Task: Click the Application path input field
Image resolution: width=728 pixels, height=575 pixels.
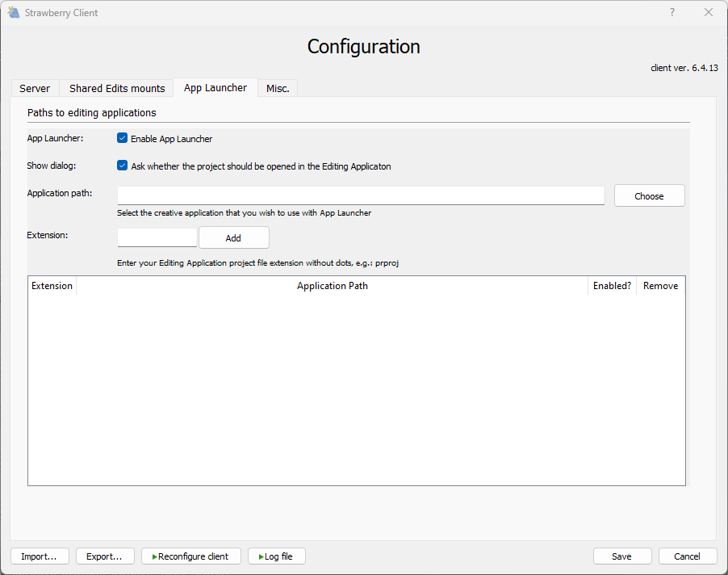Action: 361,195
